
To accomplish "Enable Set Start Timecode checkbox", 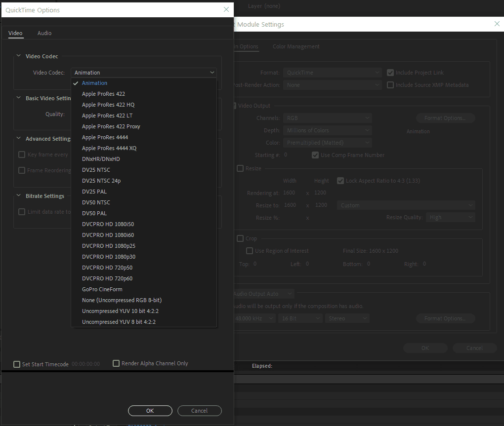I will pyautogui.click(x=17, y=364).
